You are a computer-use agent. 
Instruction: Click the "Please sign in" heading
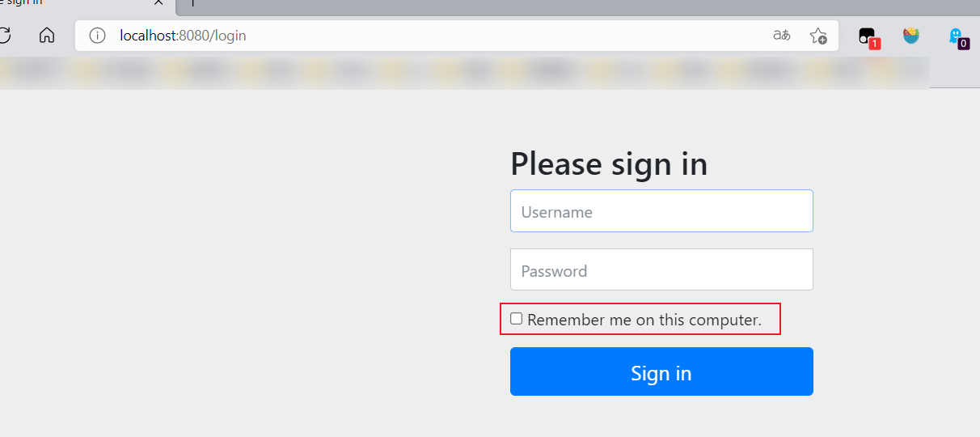609,164
